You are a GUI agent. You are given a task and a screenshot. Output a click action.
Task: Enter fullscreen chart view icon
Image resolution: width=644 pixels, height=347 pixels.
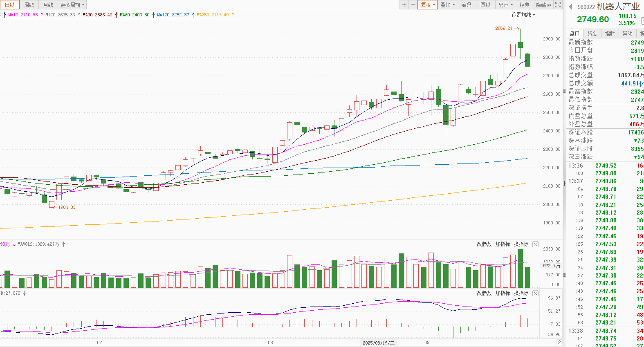click(x=558, y=5)
